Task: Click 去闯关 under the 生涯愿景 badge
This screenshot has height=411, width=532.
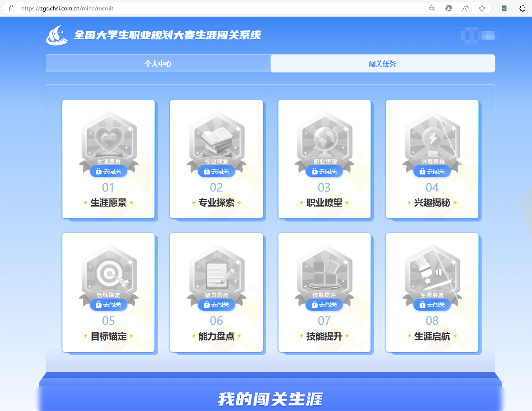Action: tap(108, 171)
